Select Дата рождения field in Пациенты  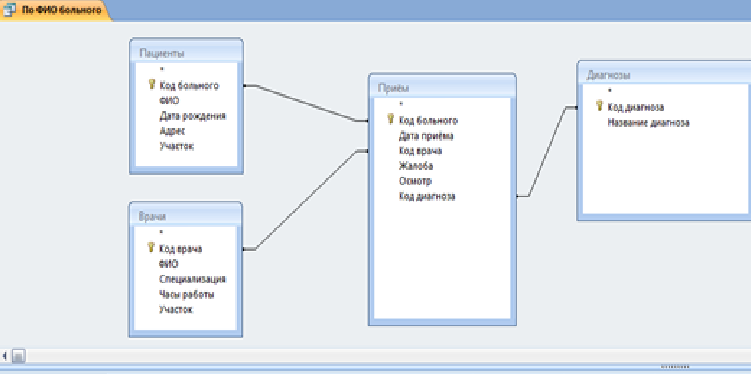click(192, 116)
